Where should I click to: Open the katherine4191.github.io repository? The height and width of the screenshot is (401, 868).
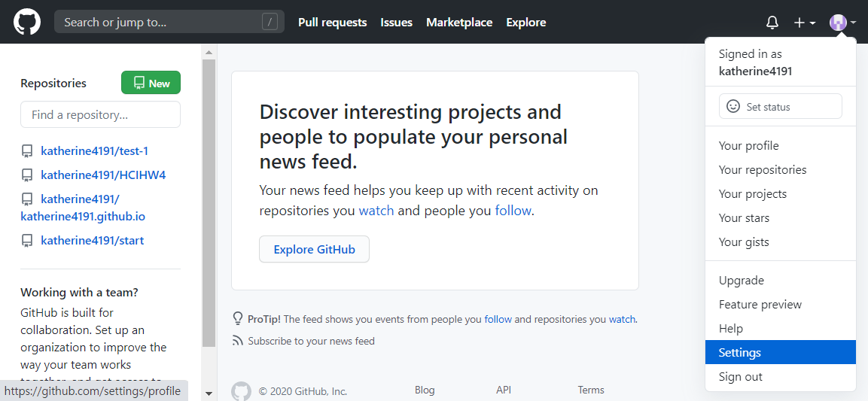click(x=83, y=208)
